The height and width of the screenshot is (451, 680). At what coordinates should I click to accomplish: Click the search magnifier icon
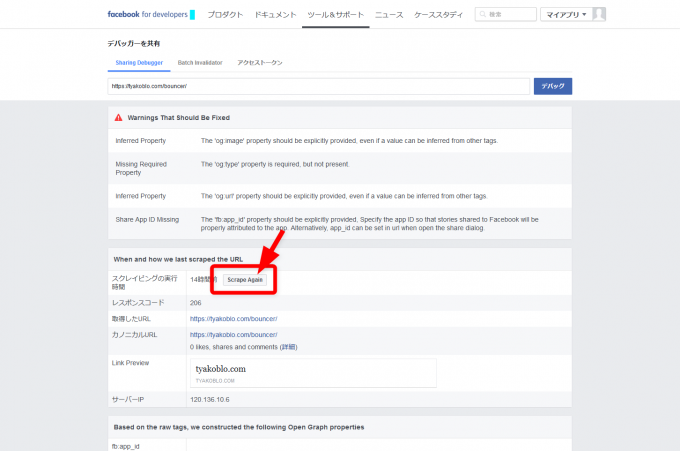[x=483, y=14]
